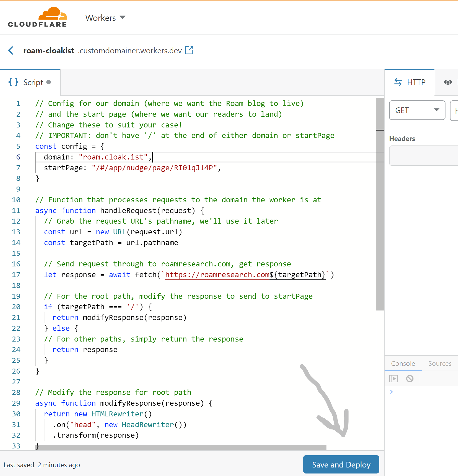
Task: Click the Save and Deploy button
Action: tap(341, 464)
